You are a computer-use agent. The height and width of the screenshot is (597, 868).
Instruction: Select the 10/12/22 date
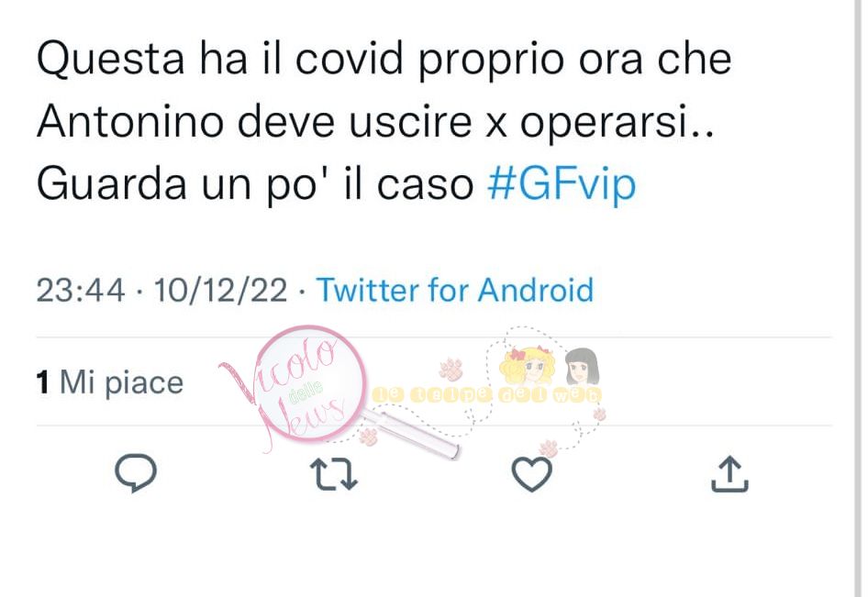click(x=220, y=290)
